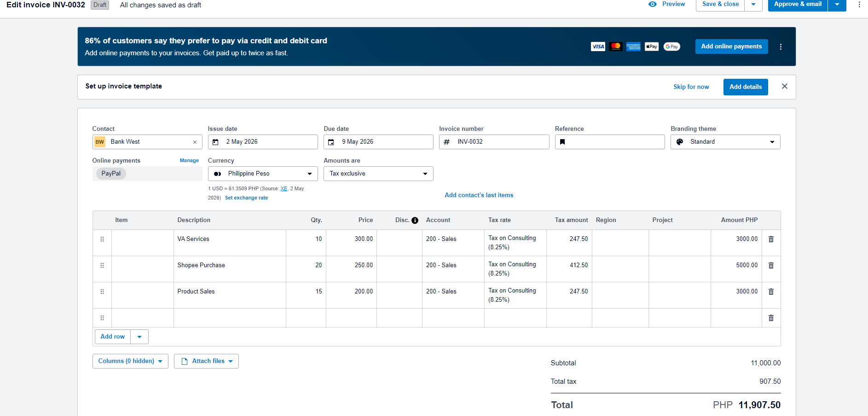Remove the Product Sales row via trash icon
Viewport: 868px width, 416px height.
pyautogui.click(x=771, y=292)
